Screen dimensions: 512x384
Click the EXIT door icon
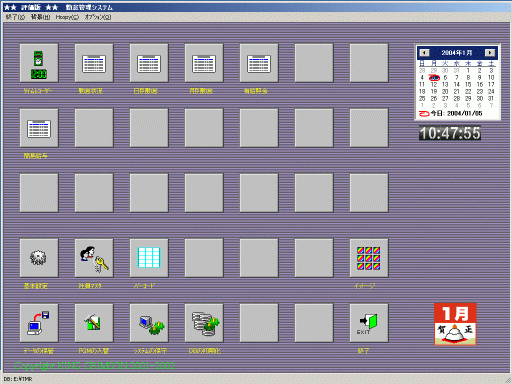(369, 323)
